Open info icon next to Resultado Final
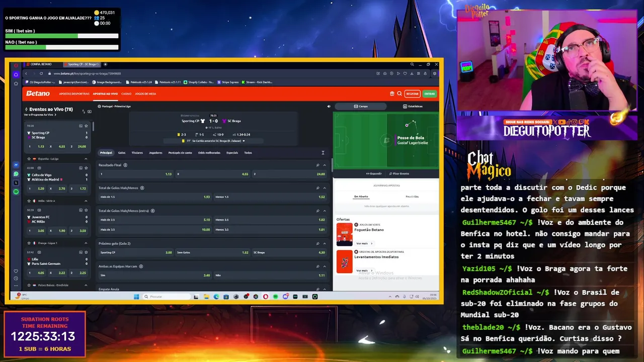The height and width of the screenshot is (362, 644). click(125, 165)
